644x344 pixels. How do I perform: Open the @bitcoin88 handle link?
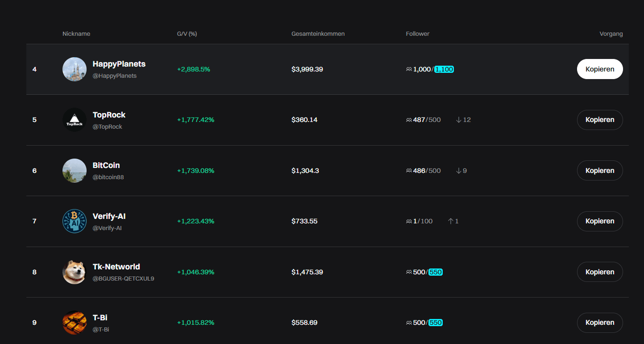coord(108,177)
